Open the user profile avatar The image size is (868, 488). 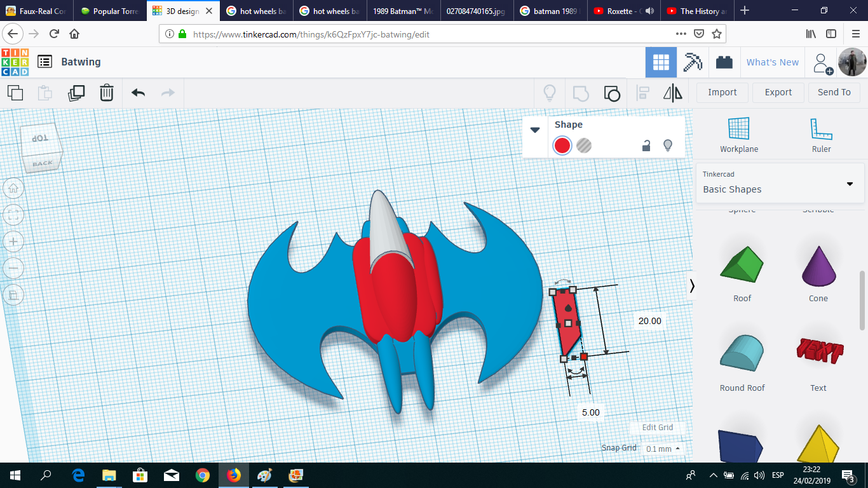[x=852, y=62]
